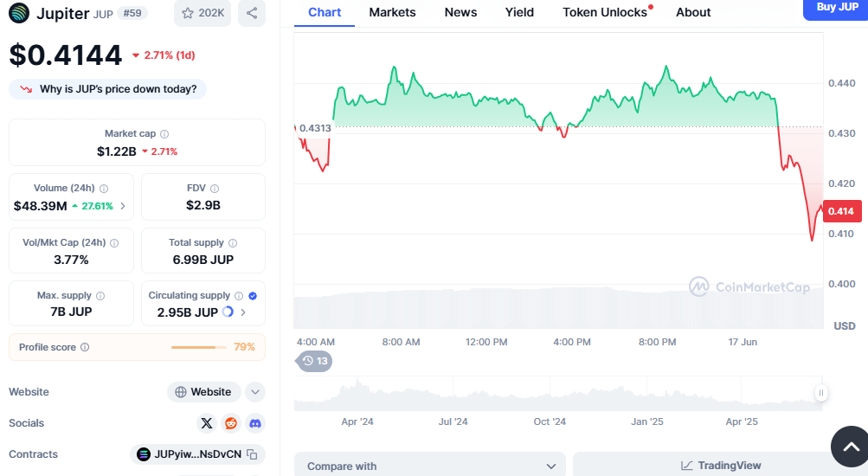Open Jupiter's Discord server
Viewport: 868px width, 476px height.
[x=255, y=423]
